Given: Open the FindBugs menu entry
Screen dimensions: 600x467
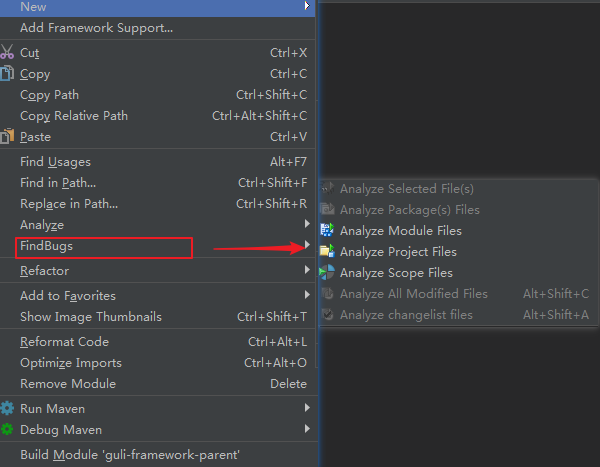Looking at the screenshot, I should [x=158, y=246].
